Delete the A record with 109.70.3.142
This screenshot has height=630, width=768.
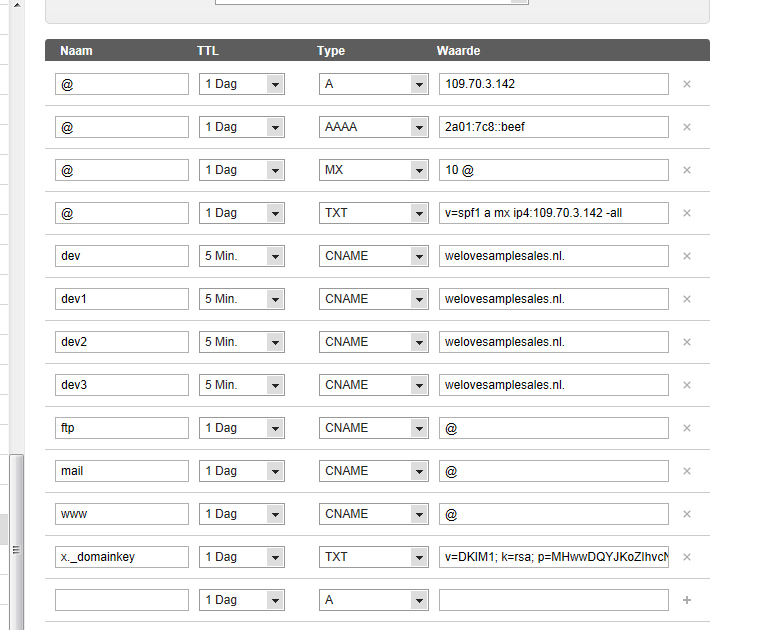point(687,84)
